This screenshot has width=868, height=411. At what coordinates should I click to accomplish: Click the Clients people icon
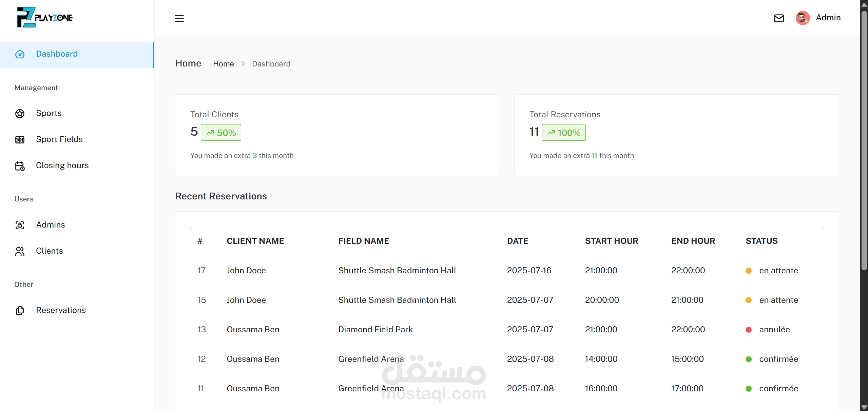click(20, 251)
